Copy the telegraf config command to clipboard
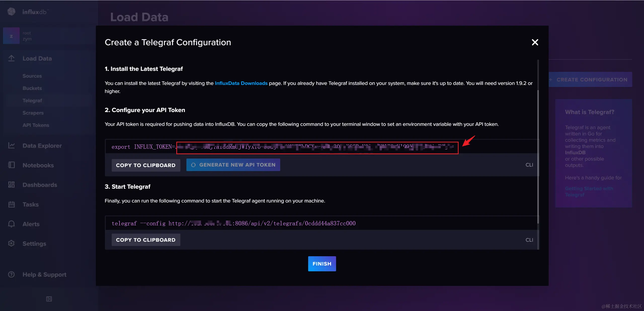Screen dimensions: 644x311 click(x=146, y=240)
